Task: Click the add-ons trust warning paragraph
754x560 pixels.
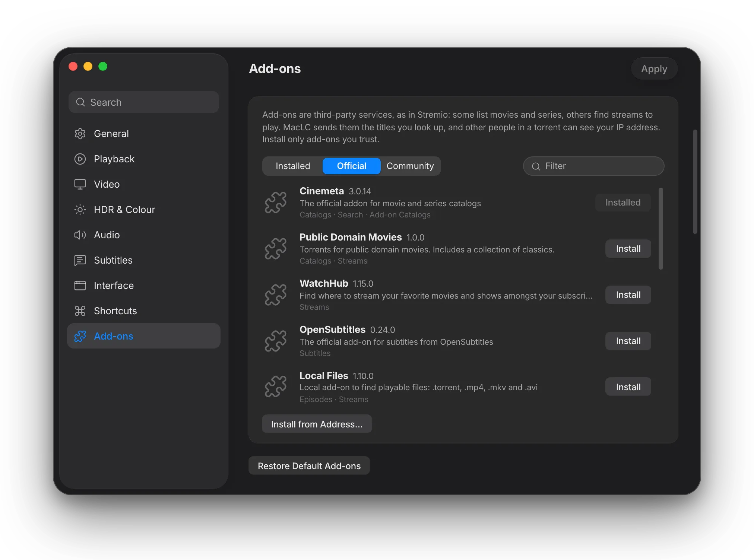Action: click(x=461, y=127)
